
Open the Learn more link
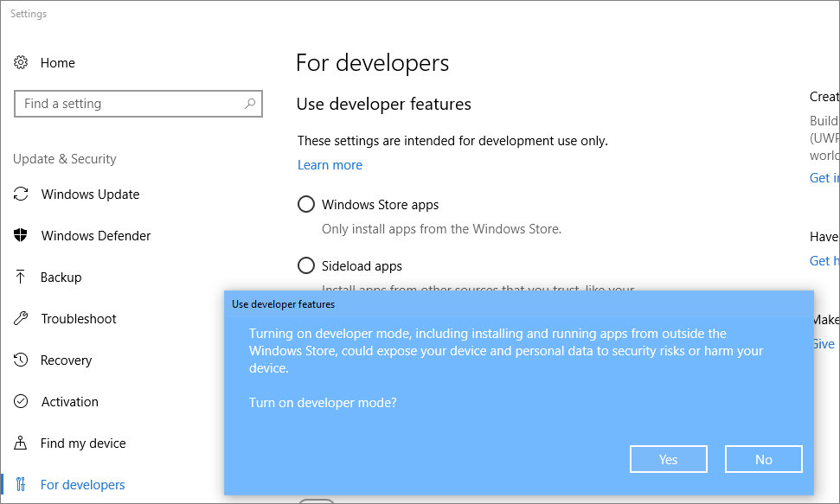330,164
